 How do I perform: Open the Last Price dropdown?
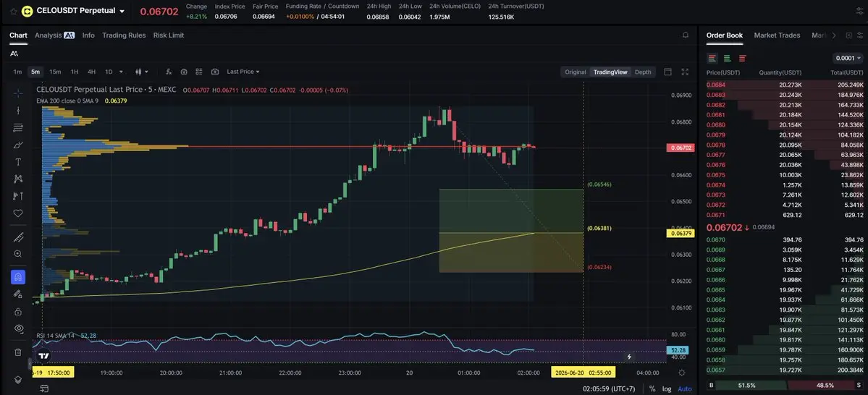pos(243,72)
